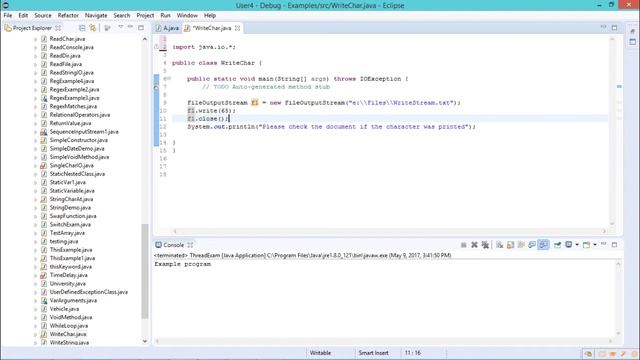Maximize the editor area
This screenshot has height=360, width=640.
[614, 28]
